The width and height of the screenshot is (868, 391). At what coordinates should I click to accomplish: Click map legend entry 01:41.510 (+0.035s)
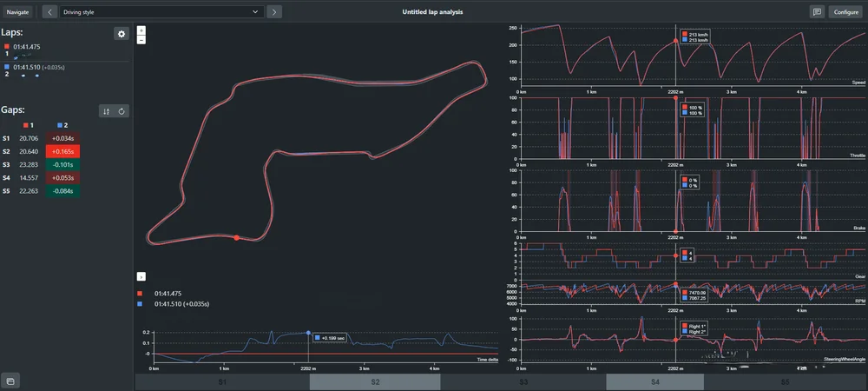(181, 304)
